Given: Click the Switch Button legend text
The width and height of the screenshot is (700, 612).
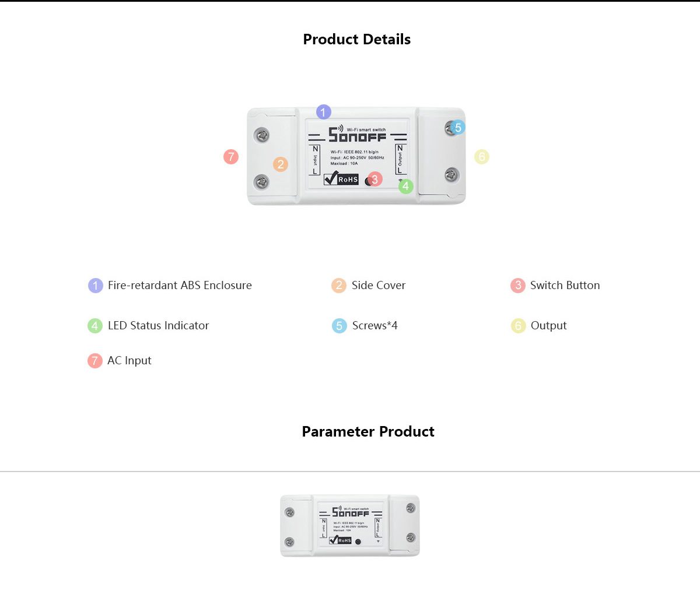Looking at the screenshot, I should [x=565, y=286].
